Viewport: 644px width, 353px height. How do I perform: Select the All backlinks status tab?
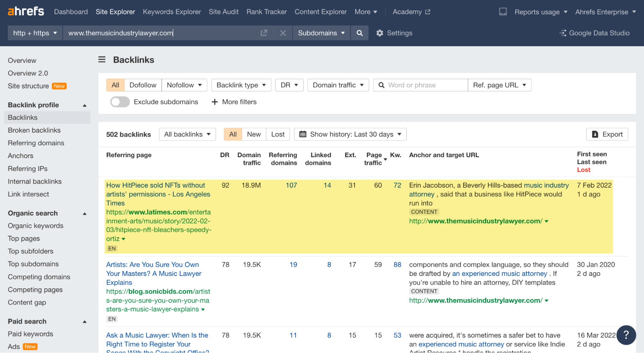(233, 134)
